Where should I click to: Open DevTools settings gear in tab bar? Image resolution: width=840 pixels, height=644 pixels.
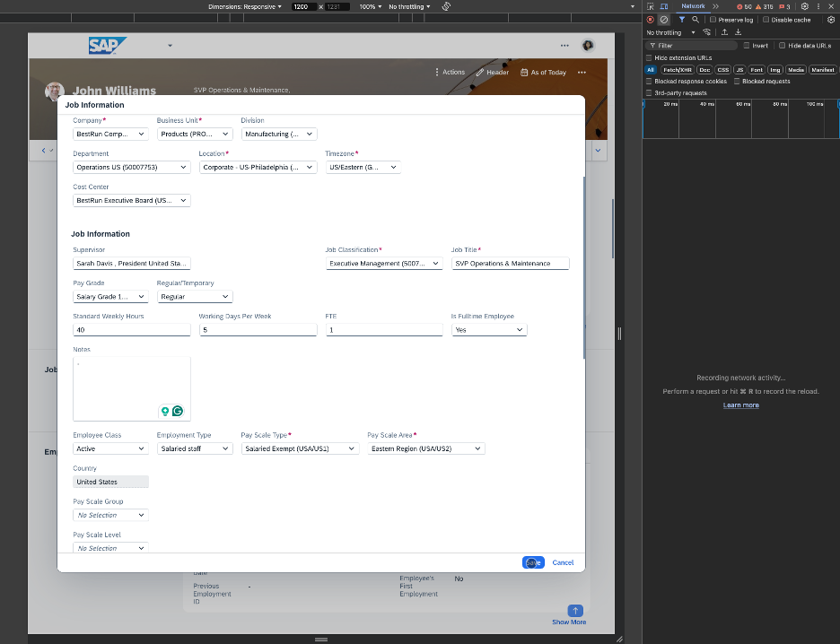tap(805, 6)
